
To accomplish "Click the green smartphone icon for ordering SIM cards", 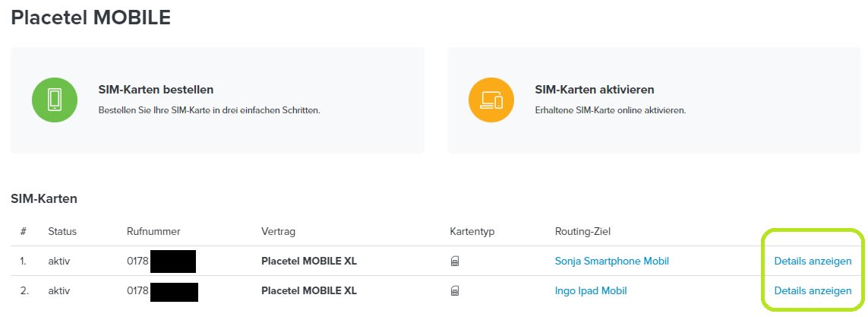I will pos(54,100).
